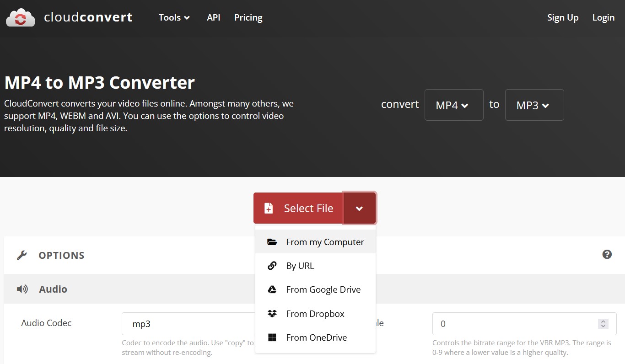Click the MP4 to MP3 Converter heading
The width and height of the screenshot is (625, 364).
tap(100, 83)
